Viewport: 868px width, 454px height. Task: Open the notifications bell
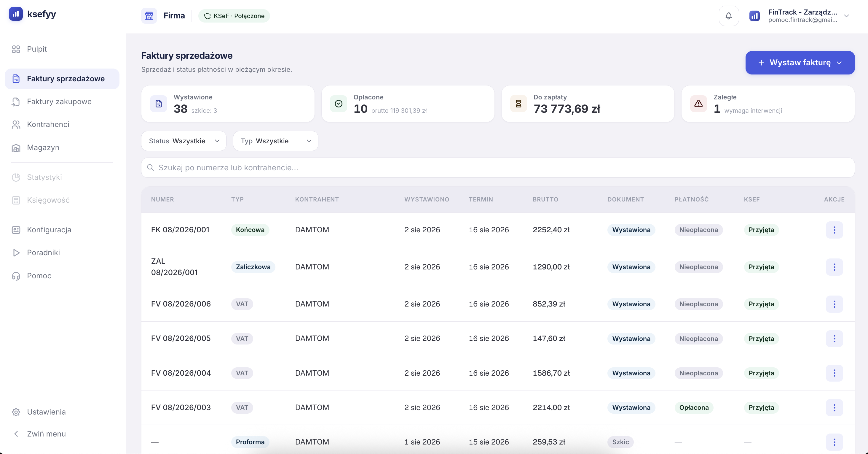pyautogui.click(x=728, y=16)
